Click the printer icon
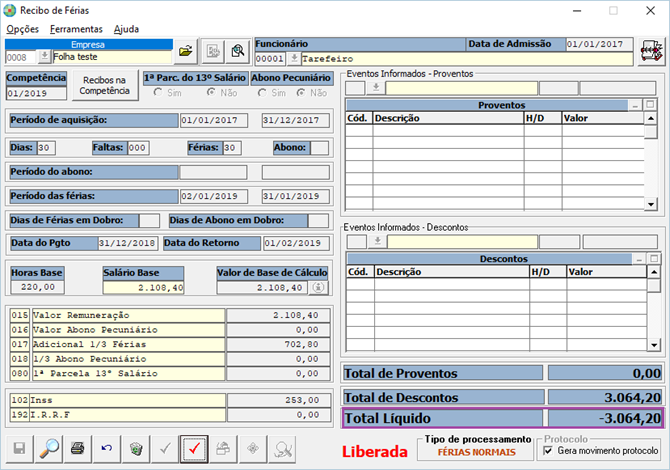The height and width of the screenshot is (470, 670). (x=78, y=449)
